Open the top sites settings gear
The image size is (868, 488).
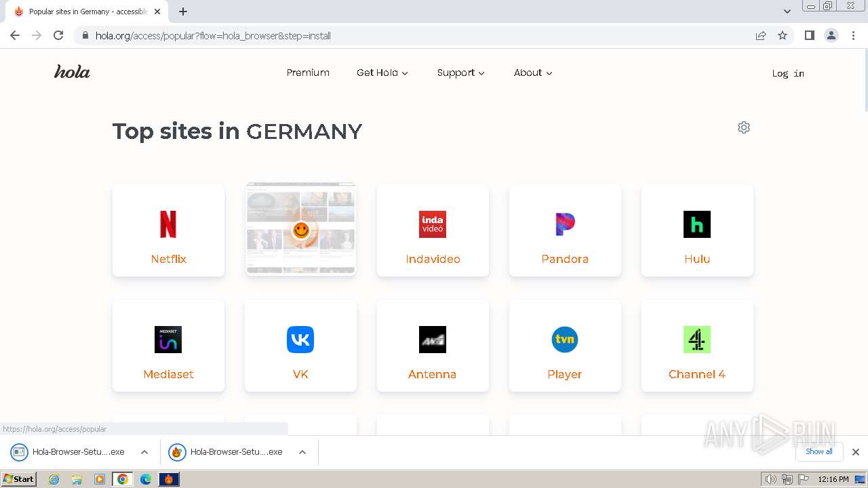tap(744, 127)
